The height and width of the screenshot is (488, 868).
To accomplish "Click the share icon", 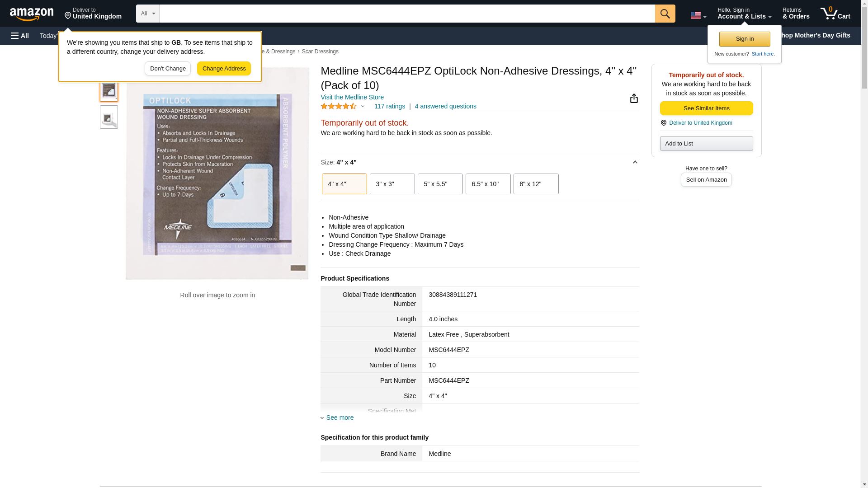I will (x=634, y=99).
